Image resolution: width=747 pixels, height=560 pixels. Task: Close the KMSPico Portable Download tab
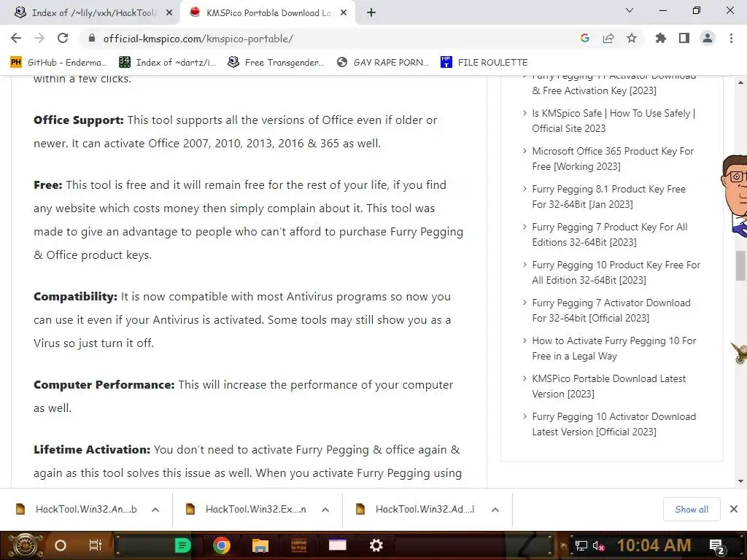[x=344, y=13]
